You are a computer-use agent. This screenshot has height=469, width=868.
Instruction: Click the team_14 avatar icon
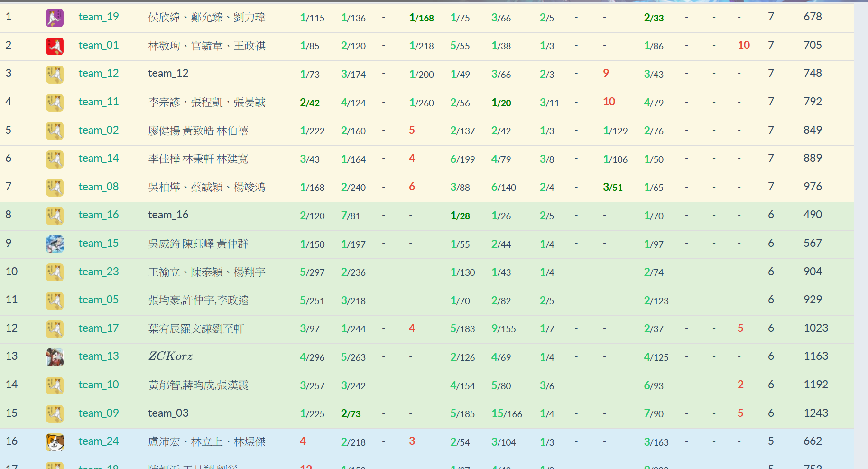(x=55, y=159)
